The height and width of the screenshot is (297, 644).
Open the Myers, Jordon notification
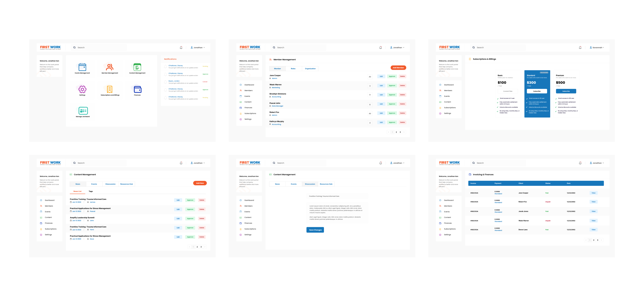pyautogui.click(x=174, y=81)
